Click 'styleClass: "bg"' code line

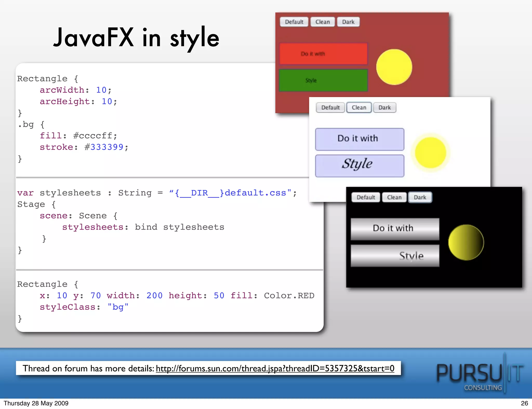tap(84, 307)
